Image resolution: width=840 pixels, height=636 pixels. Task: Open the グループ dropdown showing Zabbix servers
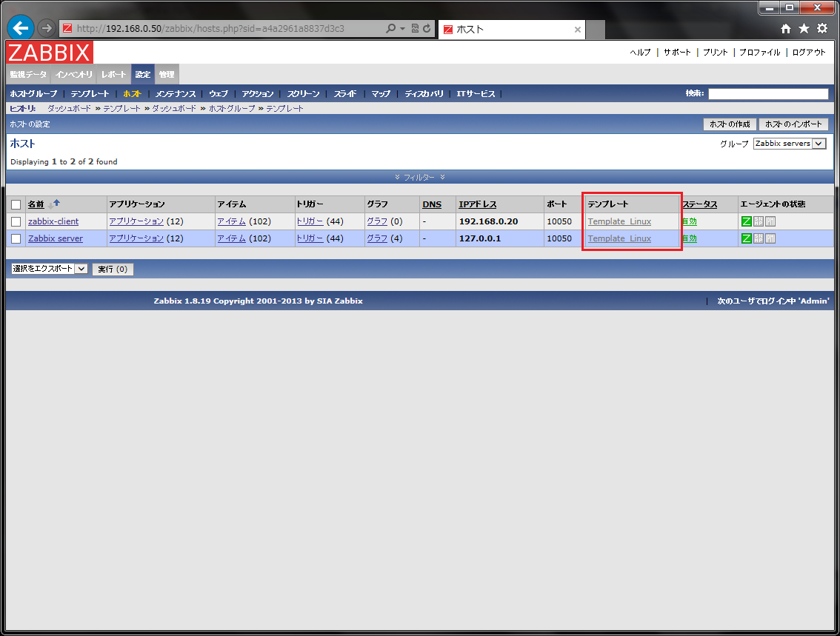point(789,144)
